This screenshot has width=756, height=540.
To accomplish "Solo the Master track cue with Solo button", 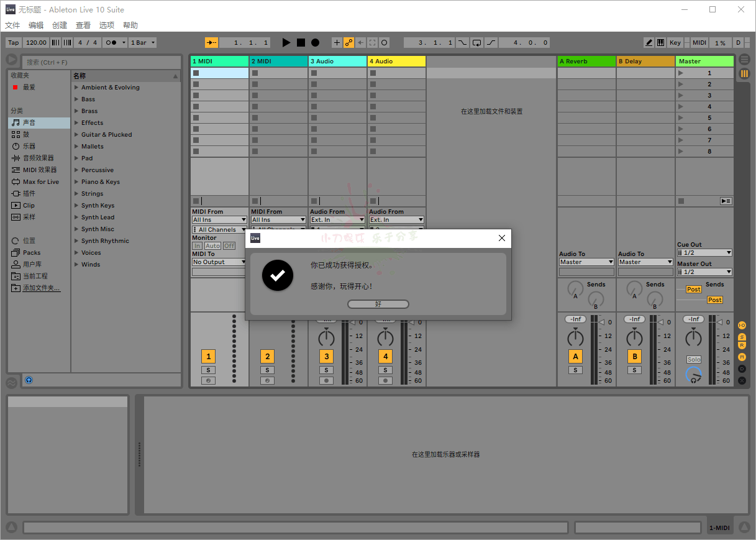I will point(694,359).
